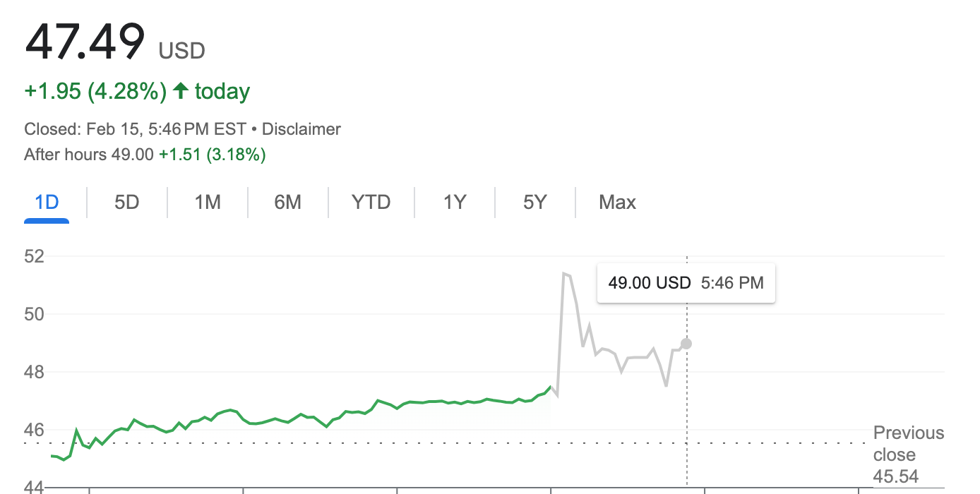The width and height of the screenshot is (980, 494).
Task: Click the 50 y-axis gridline label
Action: coord(35,314)
